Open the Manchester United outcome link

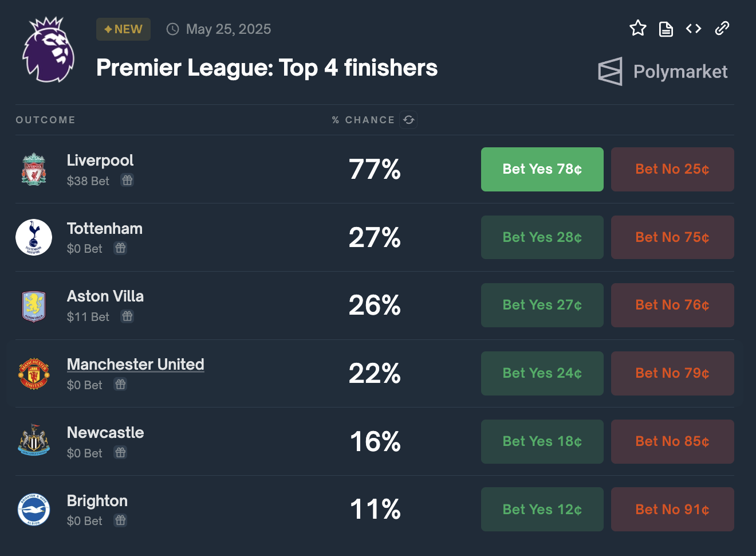(135, 365)
